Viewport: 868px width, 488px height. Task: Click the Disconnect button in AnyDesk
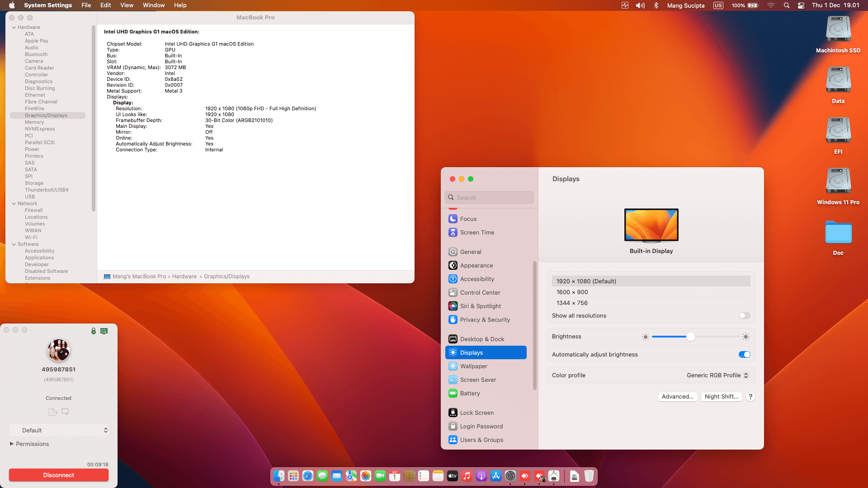click(x=59, y=475)
